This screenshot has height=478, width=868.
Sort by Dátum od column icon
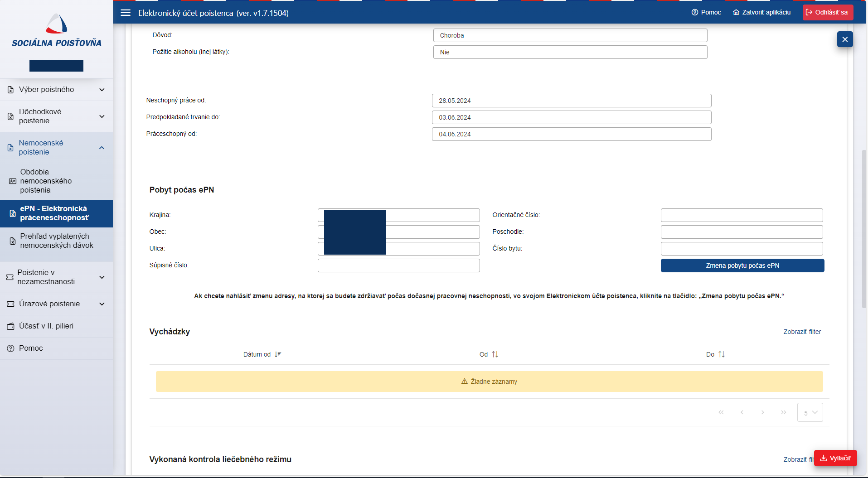278,354
